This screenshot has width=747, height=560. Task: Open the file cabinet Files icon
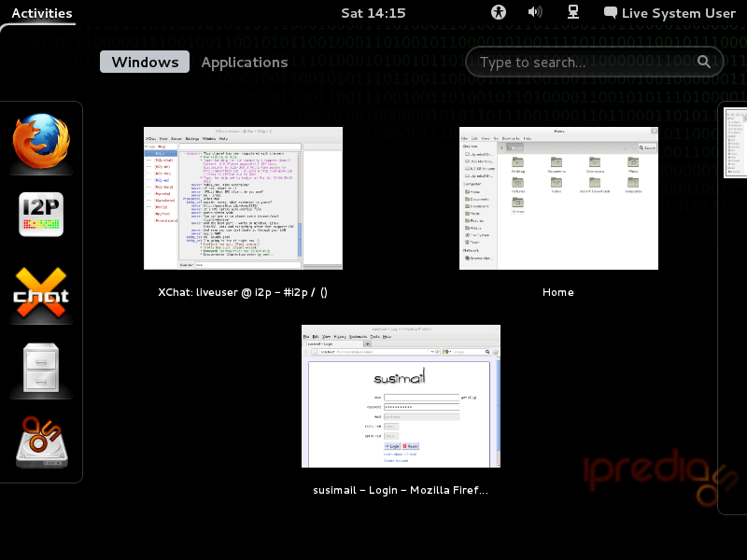(41, 370)
